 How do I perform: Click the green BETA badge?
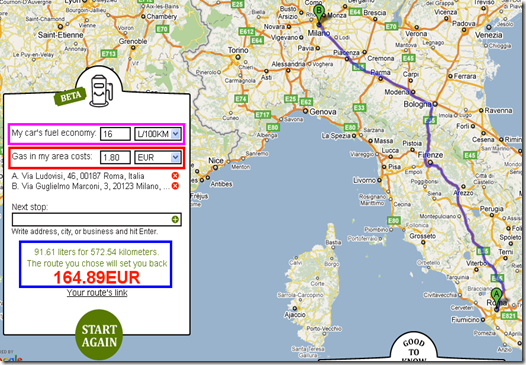tap(70, 97)
